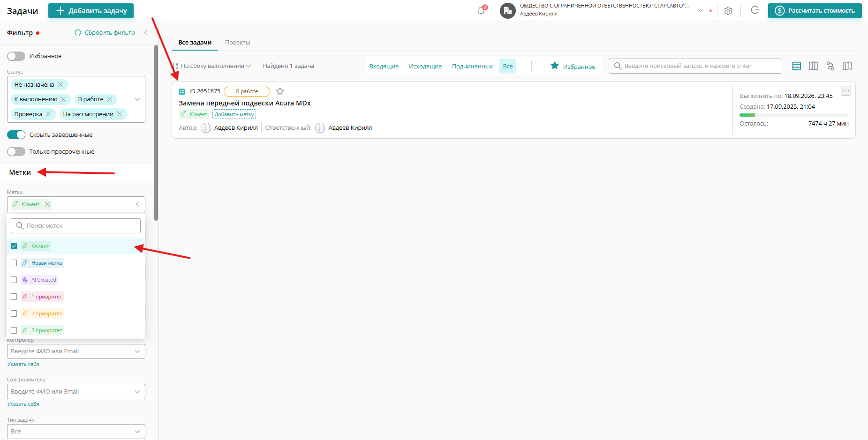868x440 pixels.
Task: Remove 'Не назначена' status chip
Action: (60, 85)
